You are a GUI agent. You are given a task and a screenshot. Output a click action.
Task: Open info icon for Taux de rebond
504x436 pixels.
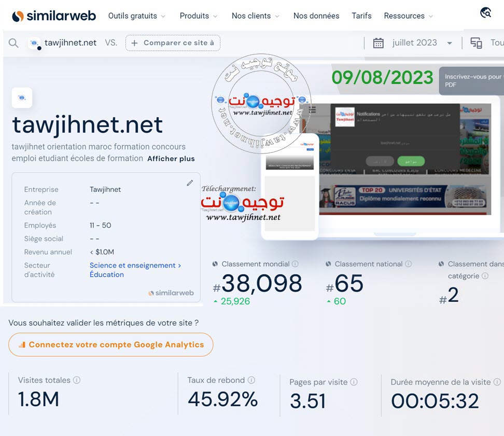(251, 380)
